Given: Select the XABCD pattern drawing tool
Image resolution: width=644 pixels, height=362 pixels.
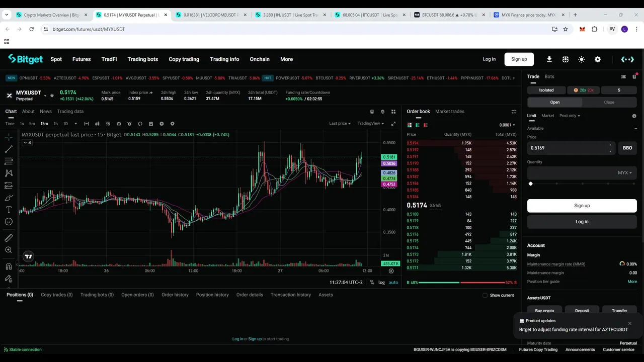Looking at the screenshot, I should click(9, 173).
